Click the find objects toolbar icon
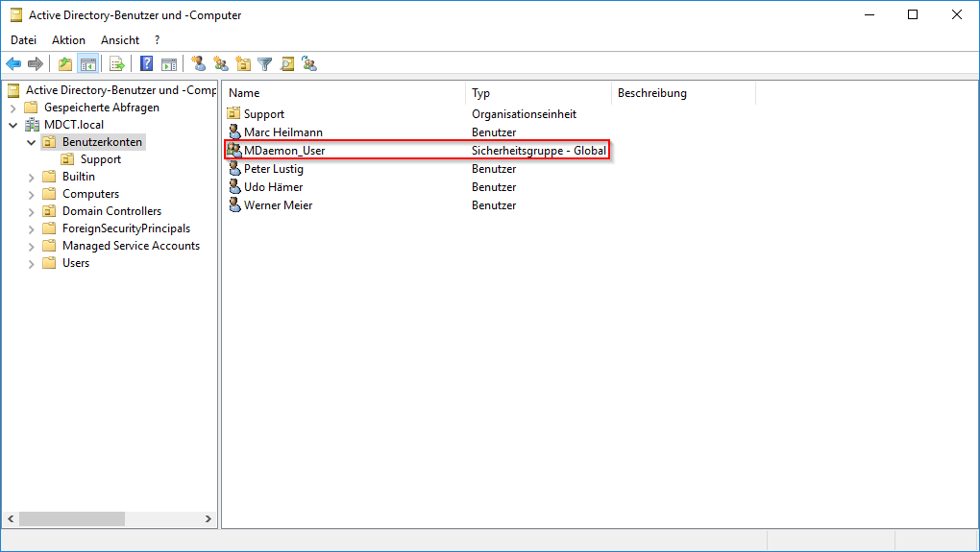This screenshot has width=980, height=552. (287, 64)
